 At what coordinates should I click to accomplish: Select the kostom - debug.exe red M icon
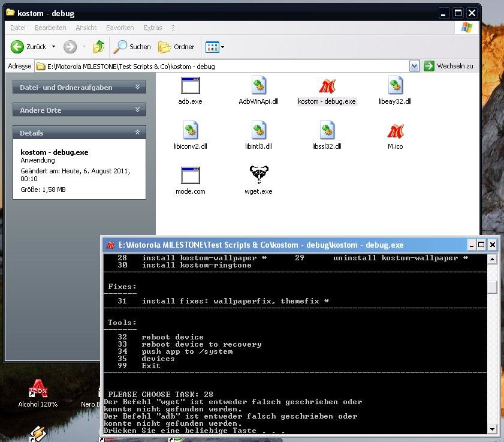[x=327, y=86]
